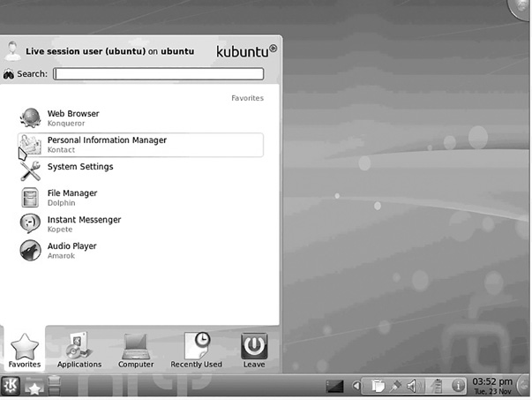
Task: Open the Recently Used tab
Action: pyautogui.click(x=196, y=350)
